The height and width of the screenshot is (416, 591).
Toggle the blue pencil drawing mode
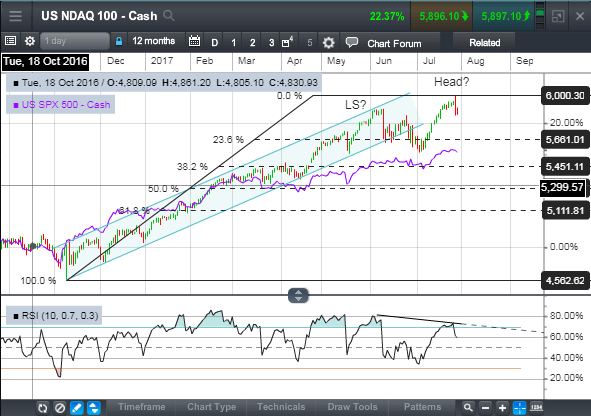point(77,408)
